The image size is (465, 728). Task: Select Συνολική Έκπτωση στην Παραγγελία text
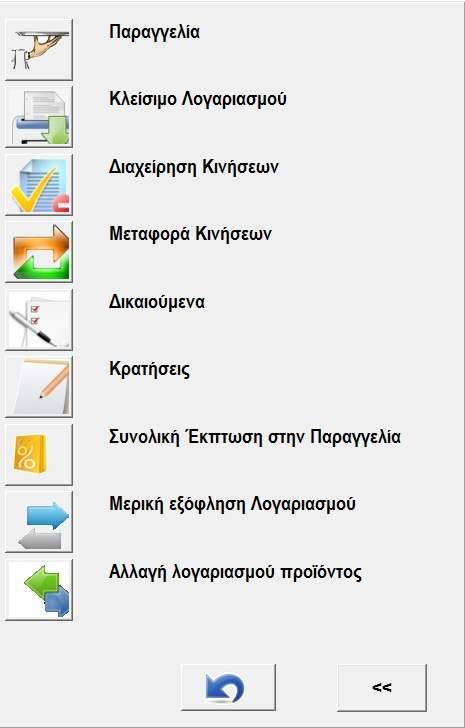[255, 437]
